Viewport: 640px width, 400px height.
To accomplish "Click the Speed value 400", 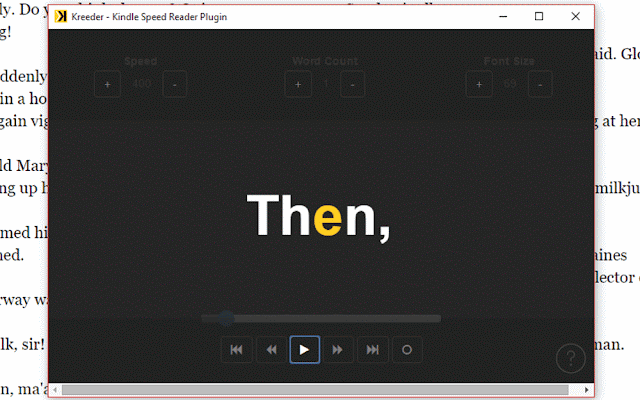I will click(142, 84).
